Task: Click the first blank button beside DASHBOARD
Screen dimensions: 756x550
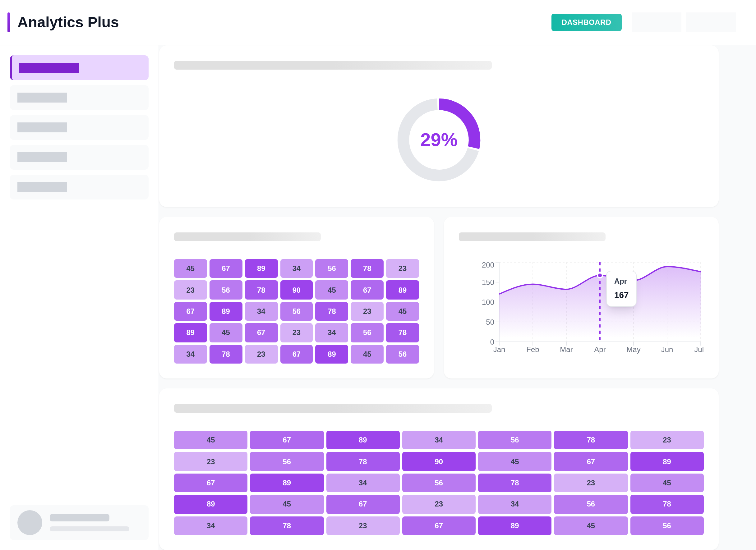Action: (x=656, y=22)
